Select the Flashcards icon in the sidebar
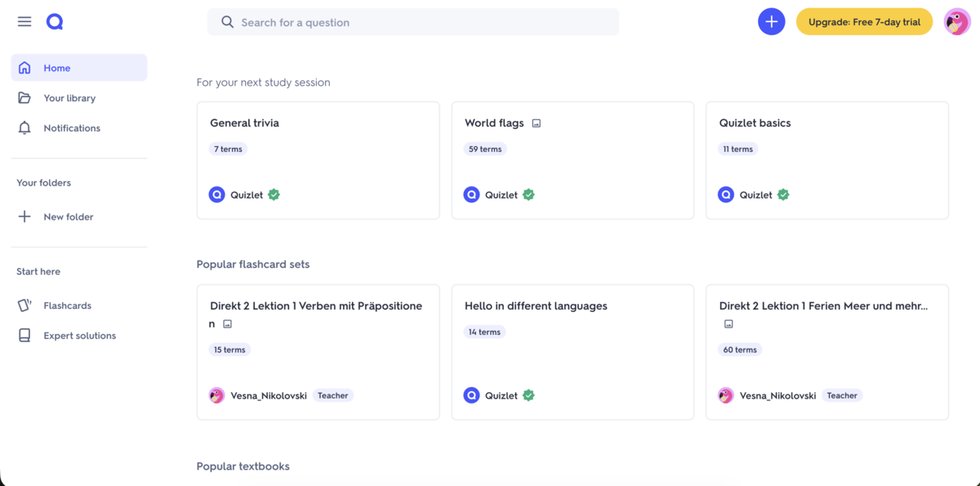 click(x=24, y=305)
